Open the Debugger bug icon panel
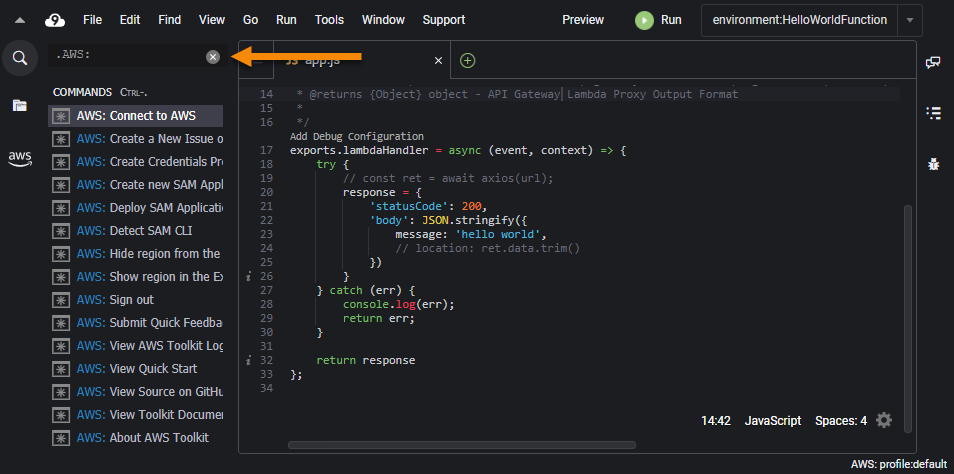 (933, 164)
